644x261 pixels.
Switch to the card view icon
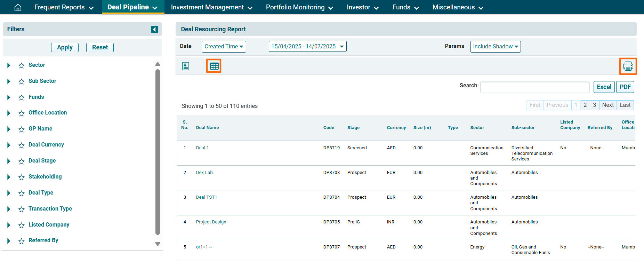coord(186,66)
